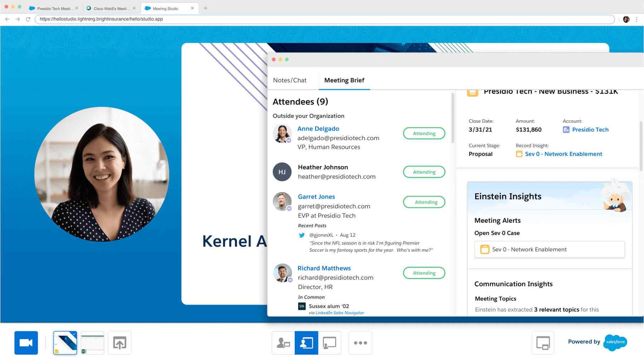Close the Presidio Tech browser tab

(x=77, y=8)
